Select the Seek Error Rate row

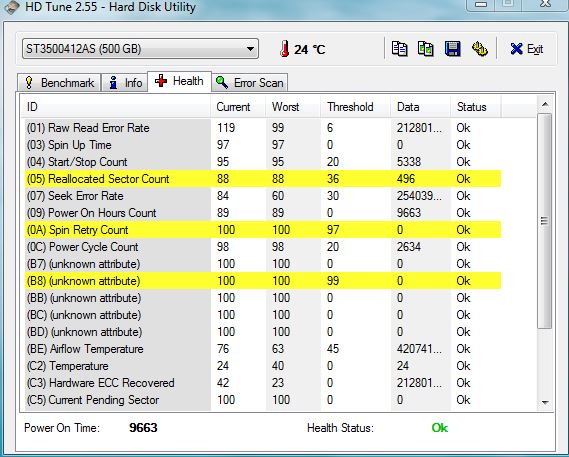pos(263,196)
